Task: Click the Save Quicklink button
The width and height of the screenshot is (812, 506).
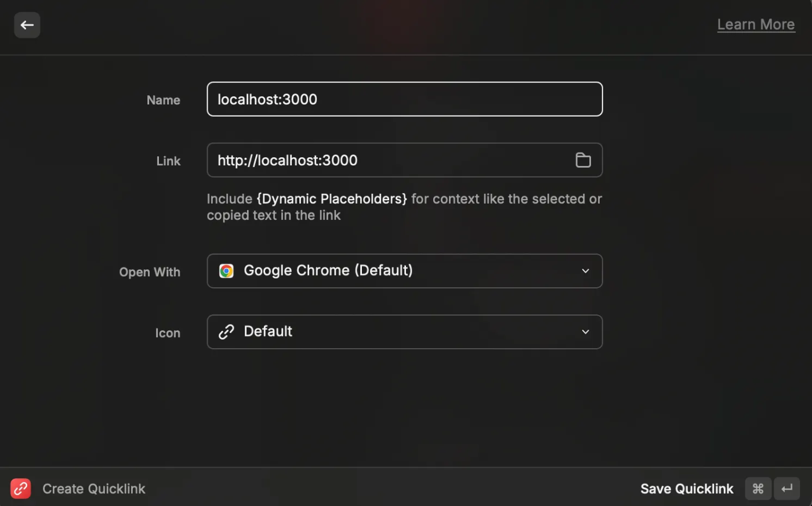Action: [687, 489]
